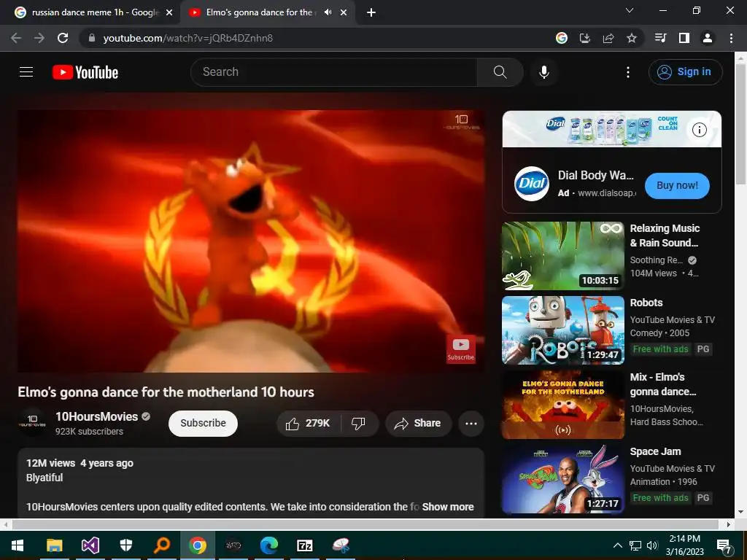Open the volume control in system tray
This screenshot has width=747, height=560.
[652, 545]
